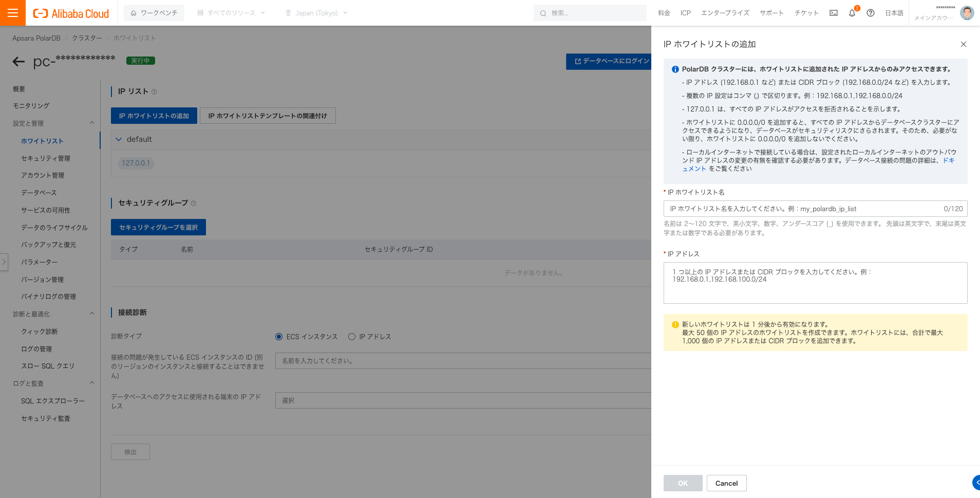Open すべてのリソース dropdown
This screenshot has width=980, height=498.
pos(231,13)
